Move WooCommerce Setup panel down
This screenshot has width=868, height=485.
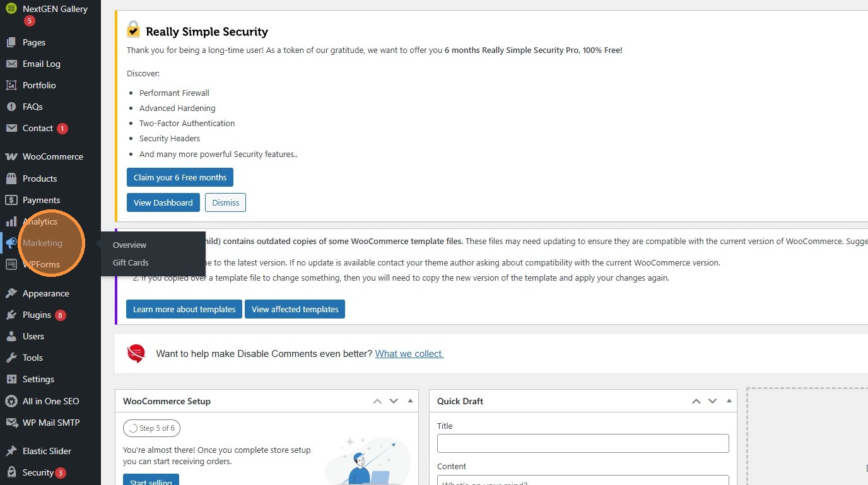pyautogui.click(x=394, y=401)
